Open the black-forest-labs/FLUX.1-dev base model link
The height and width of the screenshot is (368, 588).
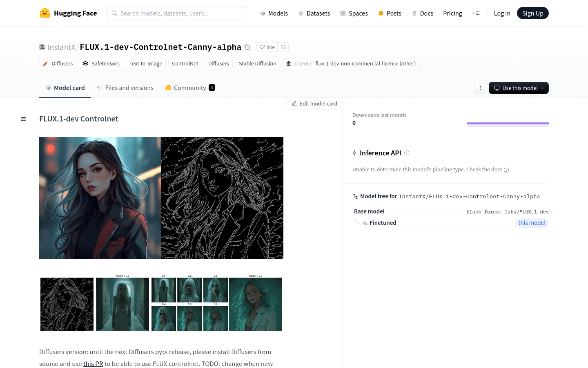(x=508, y=212)
